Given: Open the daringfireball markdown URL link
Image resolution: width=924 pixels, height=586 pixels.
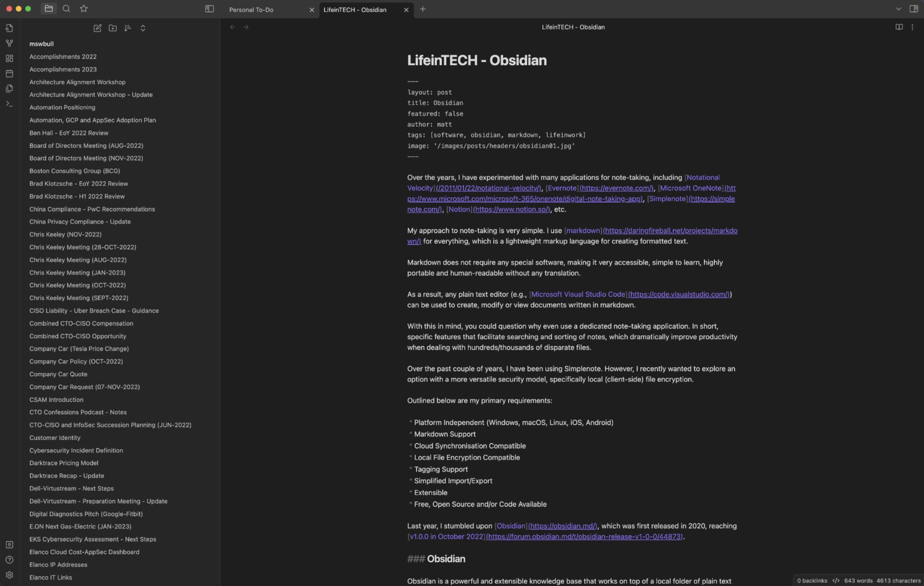Looking at the screenshot, I should [x=670, y=231].
